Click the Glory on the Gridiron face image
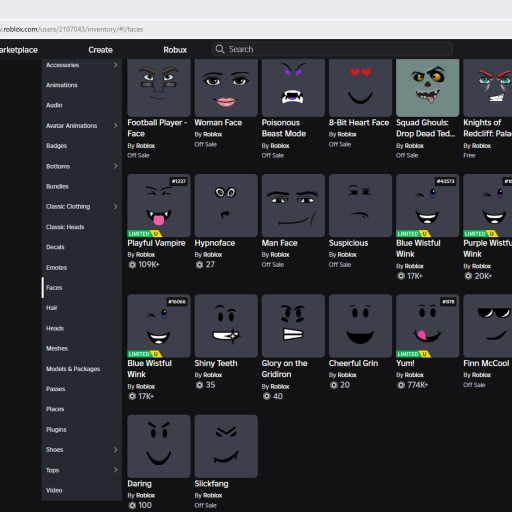This screenshot has height=512, width=512. (x=293, y=326)
